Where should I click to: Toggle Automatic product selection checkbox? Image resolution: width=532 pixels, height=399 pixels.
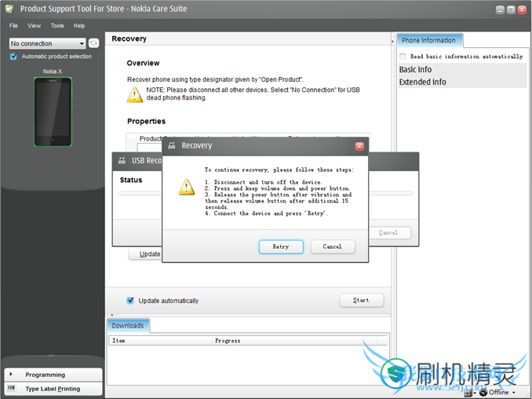(13, 57)
